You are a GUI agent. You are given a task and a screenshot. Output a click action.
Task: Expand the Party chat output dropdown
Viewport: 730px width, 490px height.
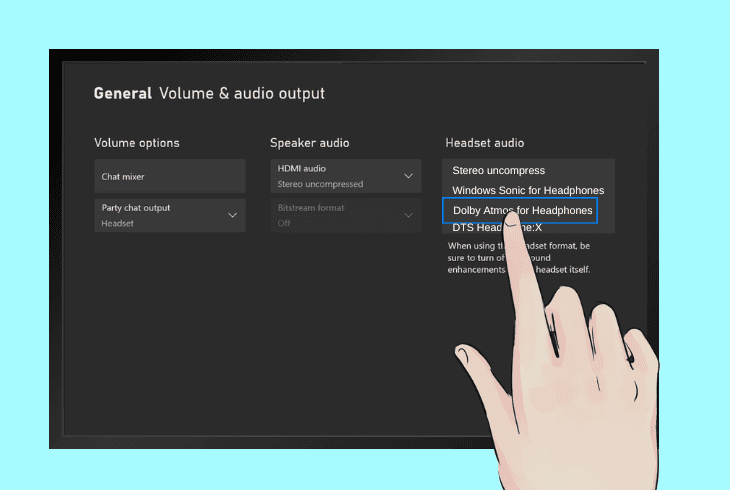tap(170, 215)
